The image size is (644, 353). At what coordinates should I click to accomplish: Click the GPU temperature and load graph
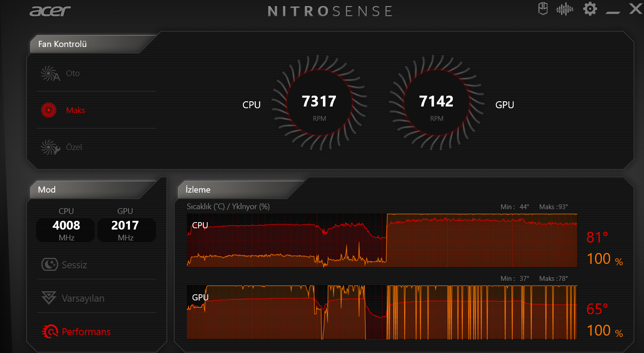(x=382, y=312)
